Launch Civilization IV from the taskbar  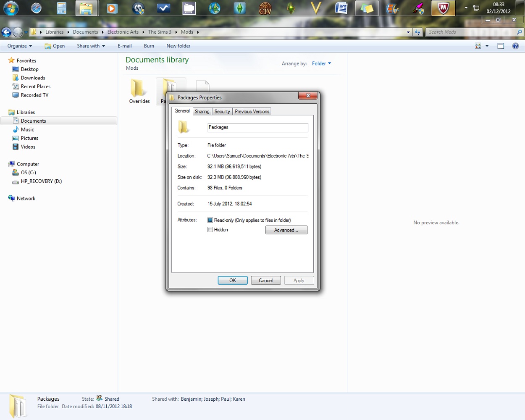pos(265,8)
